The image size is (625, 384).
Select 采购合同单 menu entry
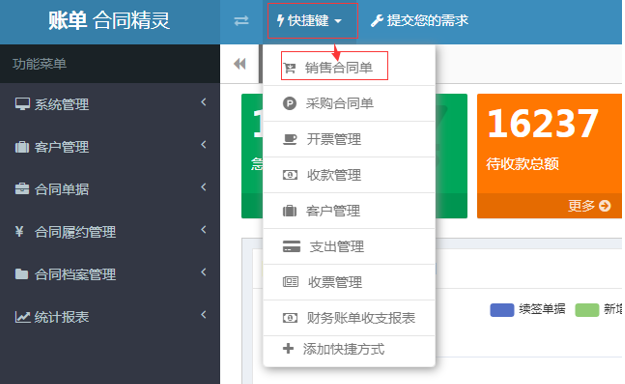pyautogui.click(x=349, y=103)
